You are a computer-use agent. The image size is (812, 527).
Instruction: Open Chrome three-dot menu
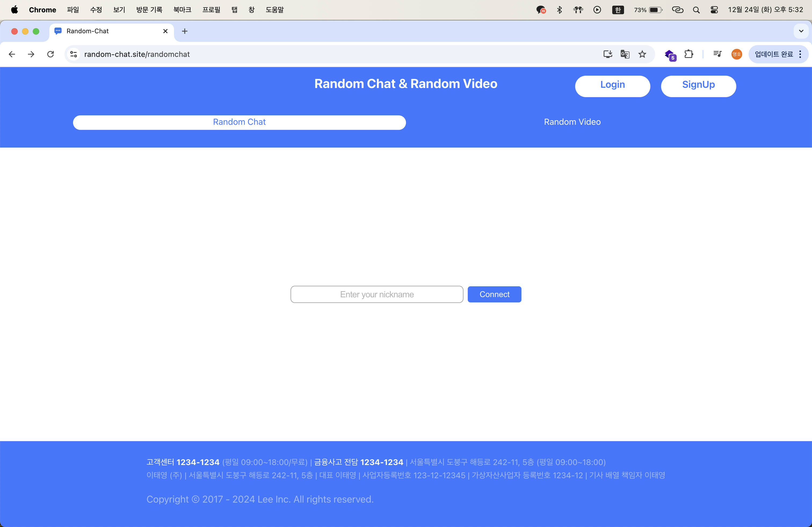[x=800, y=54]
